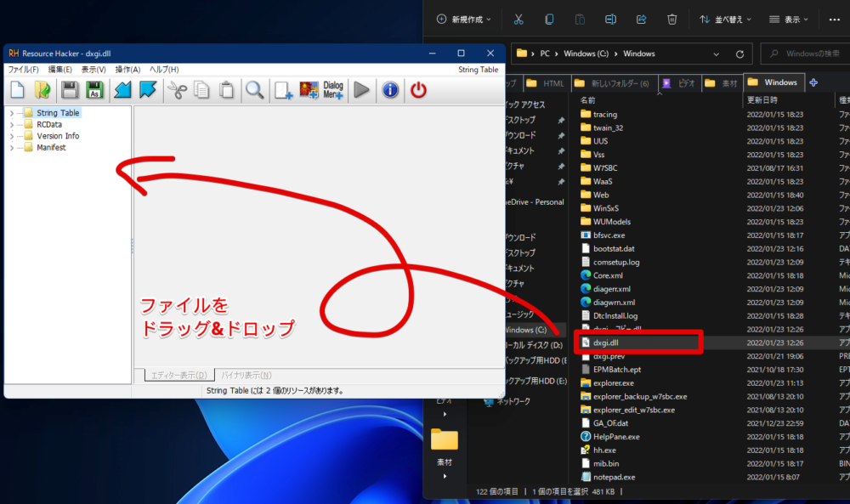
Task: Switch to the 素材 tab in Explorer
Action: 722,83
